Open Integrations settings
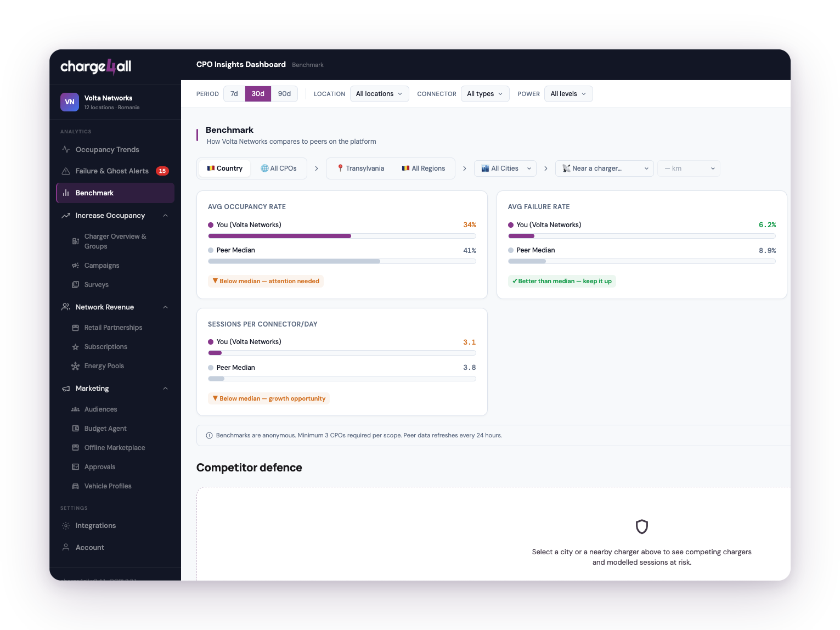Image resolution: width=840 pixels, height=630 pixels. click(115, 526)
